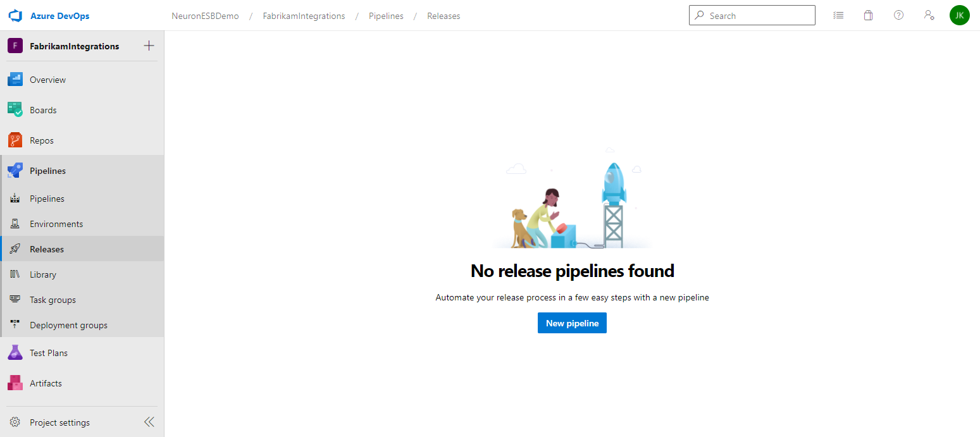Click the 'Automate your release process' description text
Viewport: 980px width, 437px height.
click(572, 297)
